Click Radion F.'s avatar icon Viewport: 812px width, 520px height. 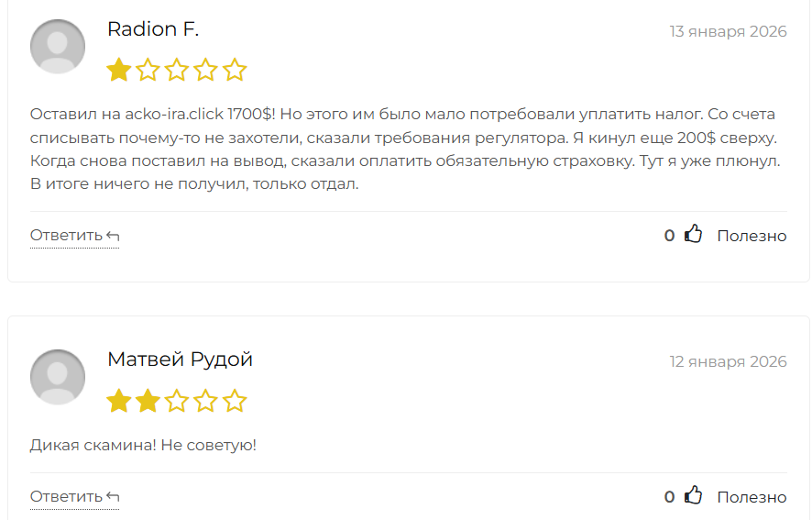(x=58, y=46)
